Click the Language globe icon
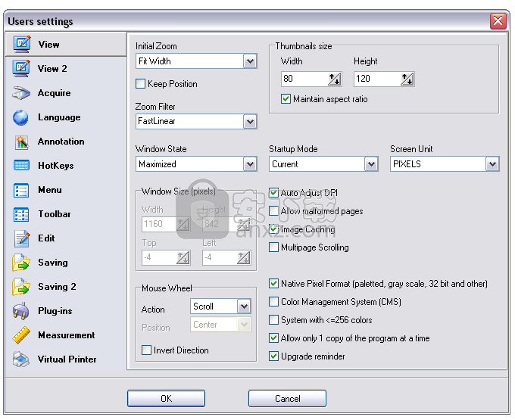The image size is (515, 420). pos(21,117)
